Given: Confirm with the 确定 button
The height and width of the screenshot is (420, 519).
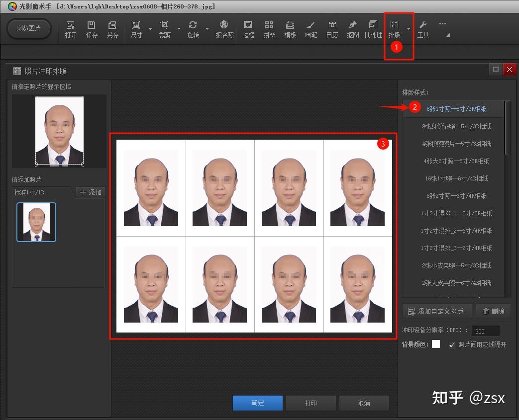Looking at the screenshot, I should (x=258, y=403).
